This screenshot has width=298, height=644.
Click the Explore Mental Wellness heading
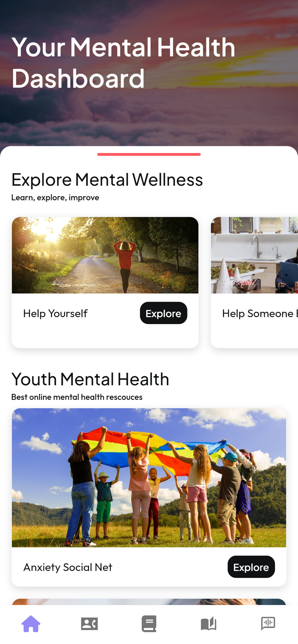tap(107, 179)
